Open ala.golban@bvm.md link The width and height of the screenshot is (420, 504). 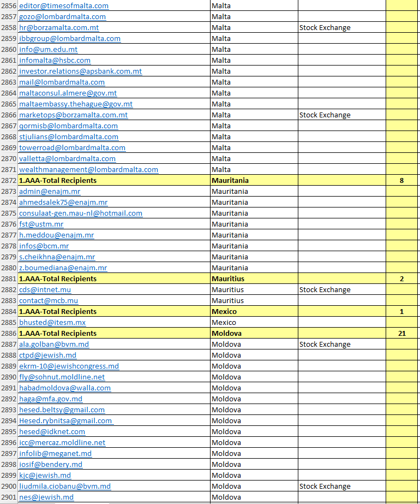54,345
